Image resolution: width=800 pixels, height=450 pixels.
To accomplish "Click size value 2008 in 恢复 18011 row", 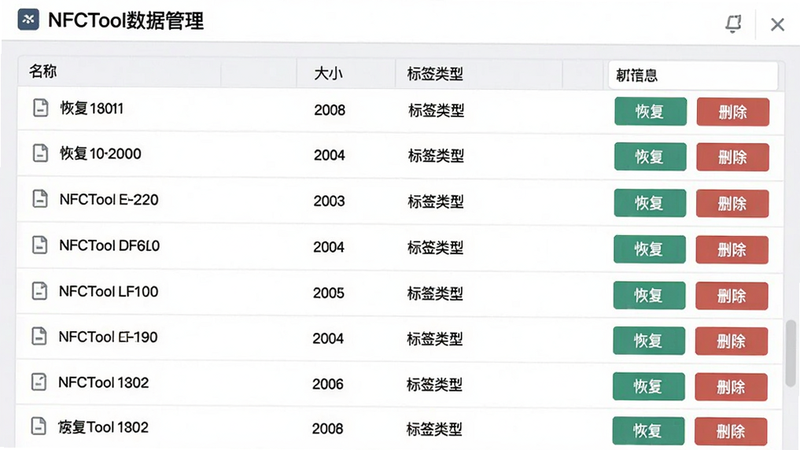I will tap(330, 110).
